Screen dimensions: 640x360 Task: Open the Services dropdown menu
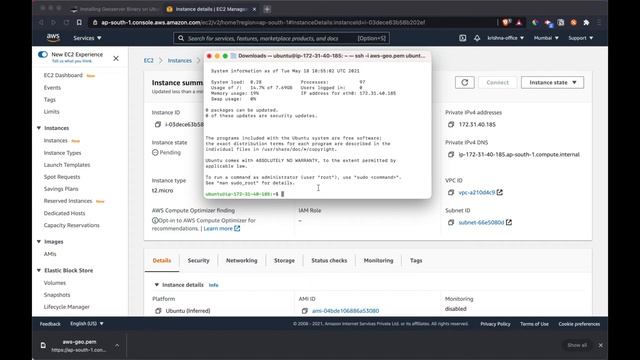87,38
